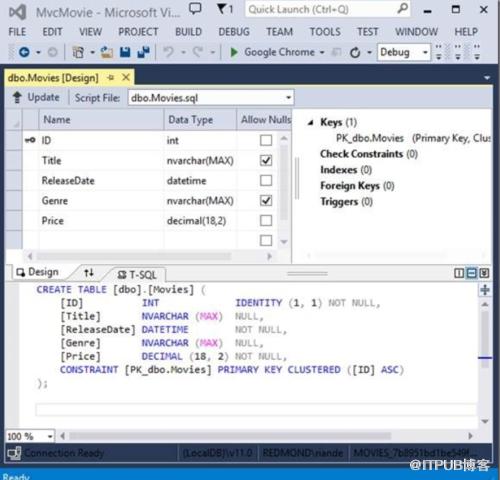500x480 pixels.
Task: Click the greyed Navigate Forward icon
Action: point(52,52)
